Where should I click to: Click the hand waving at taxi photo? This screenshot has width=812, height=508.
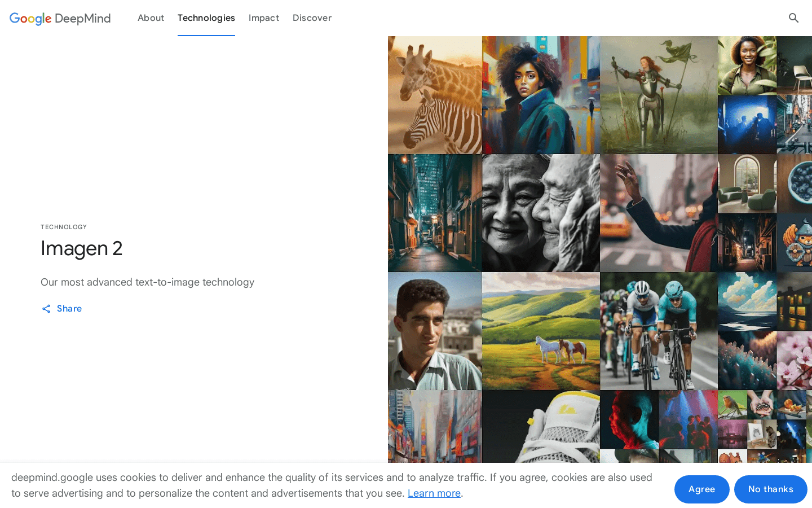659,213
